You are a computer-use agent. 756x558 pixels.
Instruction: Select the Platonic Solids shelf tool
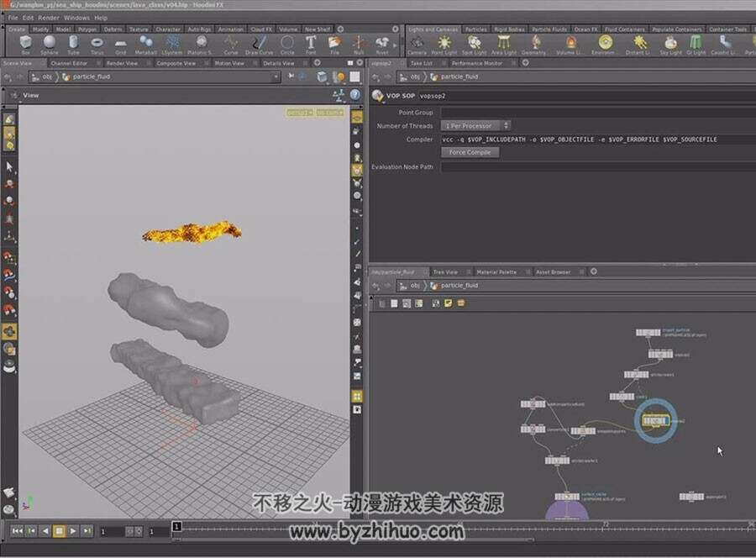(x=201, y=45)
